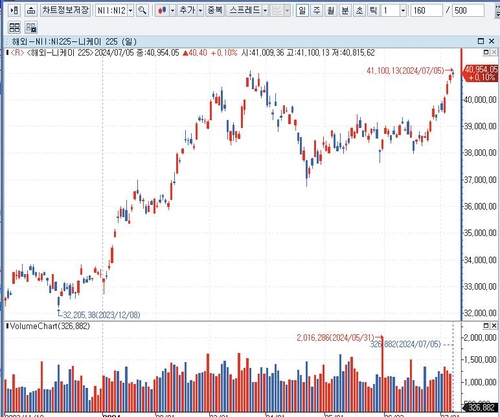The image size is (500, 417).
Task: Maximize the Nikkei 225 chart window
Action: point(481,41)
